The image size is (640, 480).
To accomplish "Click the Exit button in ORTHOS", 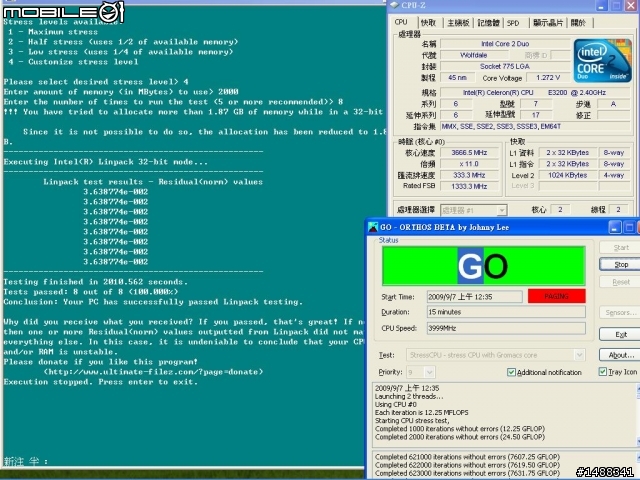I will click(620, 334).
